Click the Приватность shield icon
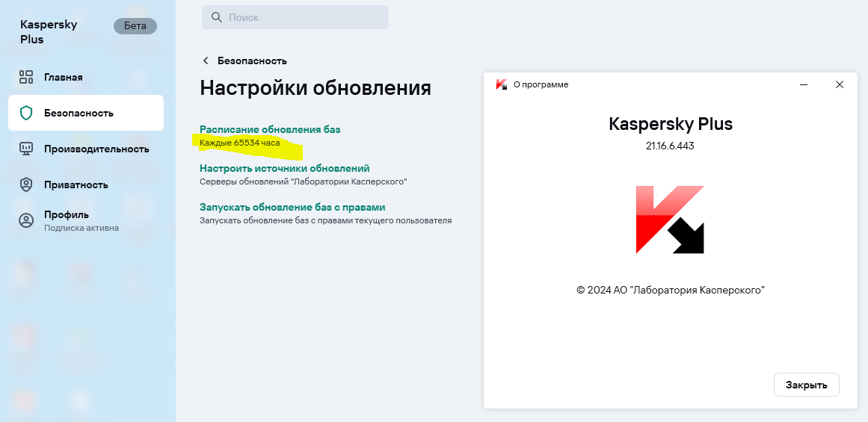The image size is (868, 422). [x=26, y=184]
